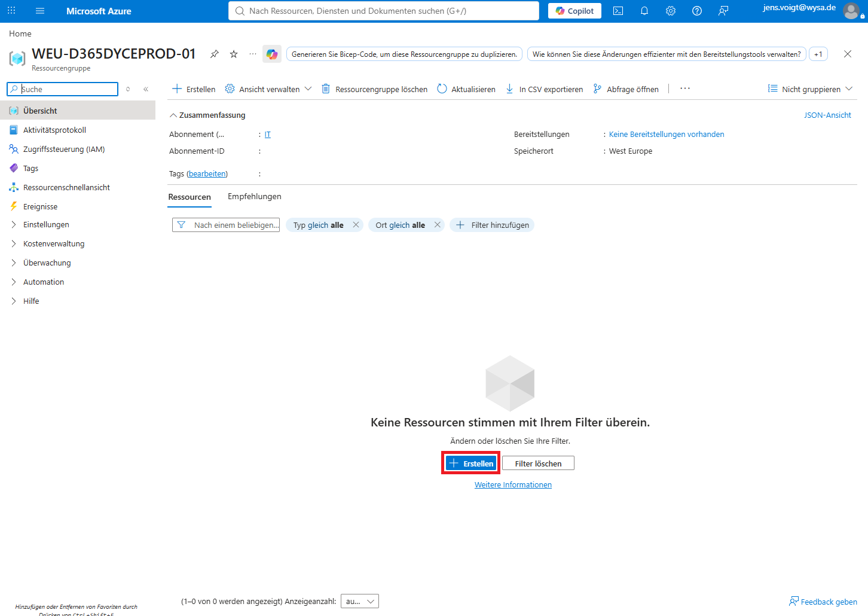
Task: Open portal settings gear
Action: pyautogui.click(x=671, y=11)
